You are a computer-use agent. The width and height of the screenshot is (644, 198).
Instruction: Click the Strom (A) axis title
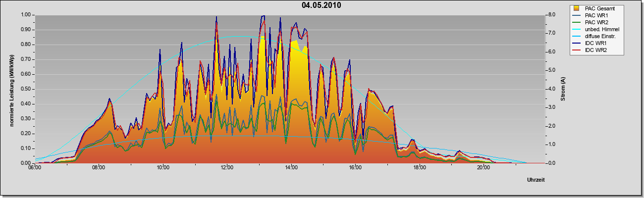pyautogui.click(x=563, y=89)
